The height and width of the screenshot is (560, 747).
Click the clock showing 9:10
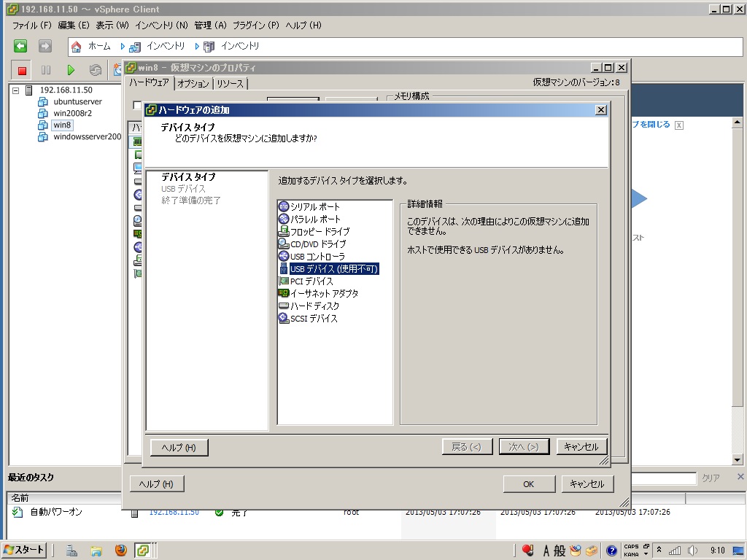click(x=718, y=551)
